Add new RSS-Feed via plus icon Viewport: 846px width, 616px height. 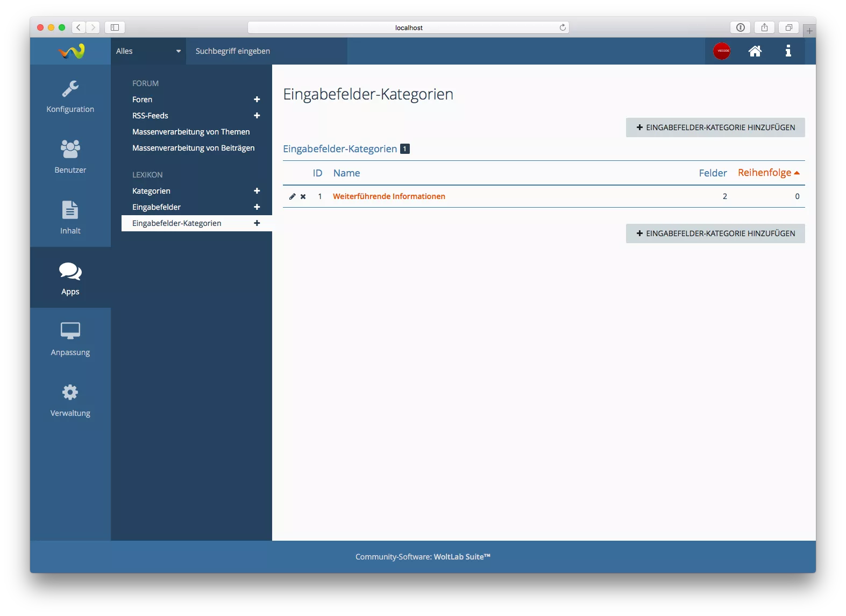tap(257, 116)
